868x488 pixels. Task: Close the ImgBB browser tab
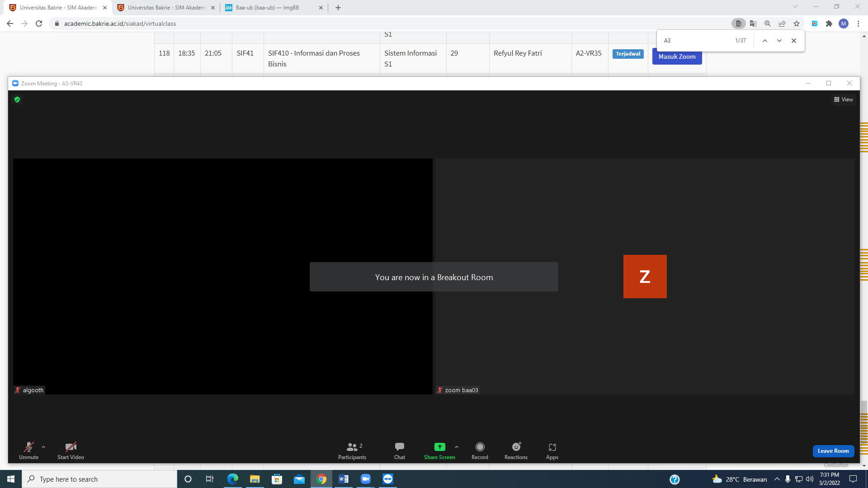click(x=321, y=8)
